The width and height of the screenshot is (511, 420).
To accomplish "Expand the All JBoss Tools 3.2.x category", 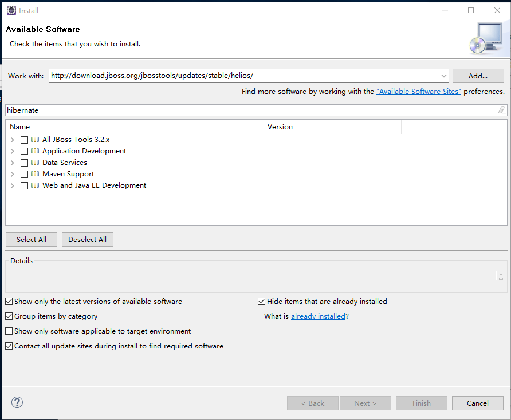I will (13, 140).
